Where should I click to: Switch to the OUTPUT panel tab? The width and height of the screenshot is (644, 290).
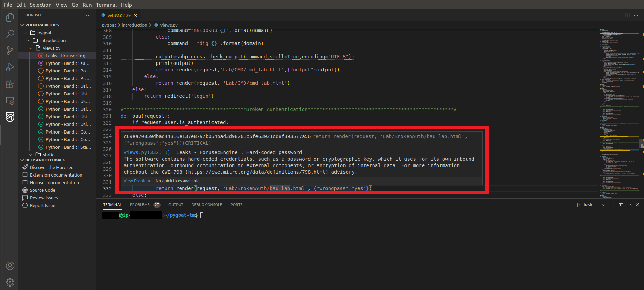tap(176, 205)
